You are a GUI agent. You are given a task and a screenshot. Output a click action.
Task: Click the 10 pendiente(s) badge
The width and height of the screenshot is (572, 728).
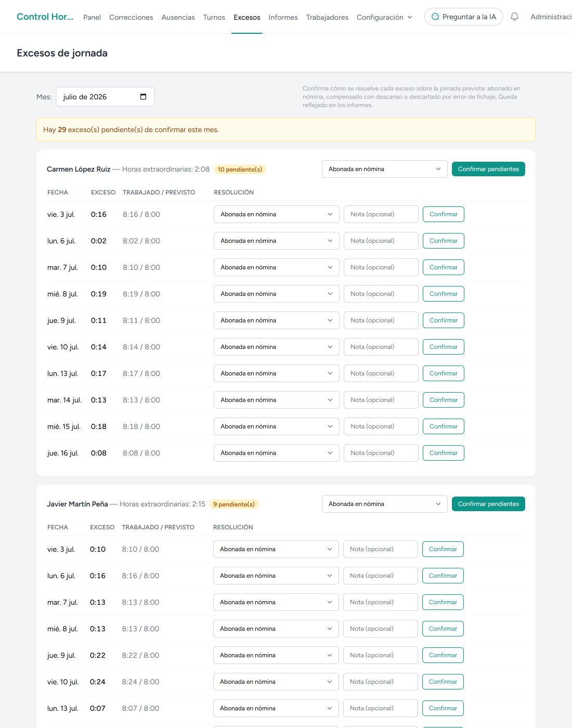tap(240, 170)
